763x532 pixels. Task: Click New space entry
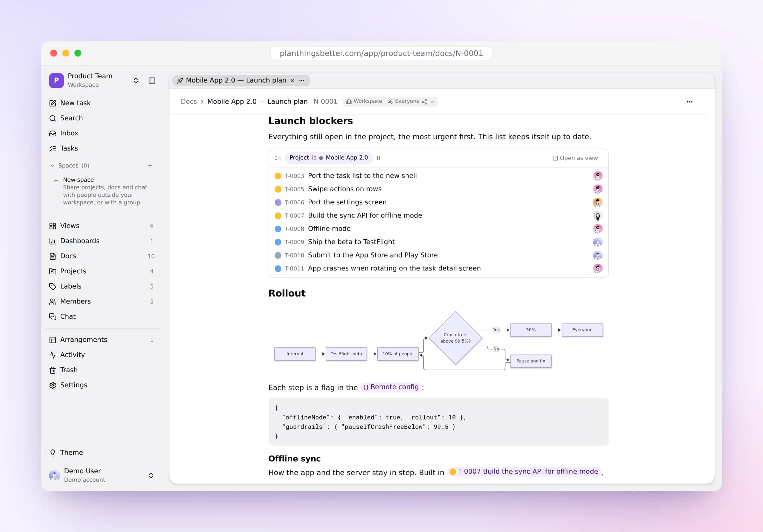(103, 191)
